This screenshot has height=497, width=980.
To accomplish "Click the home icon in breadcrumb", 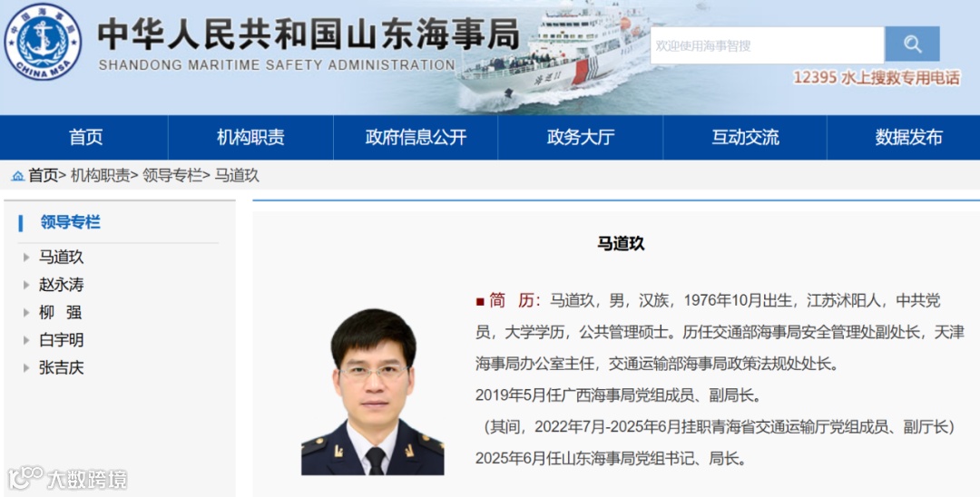I will (18, 176).
